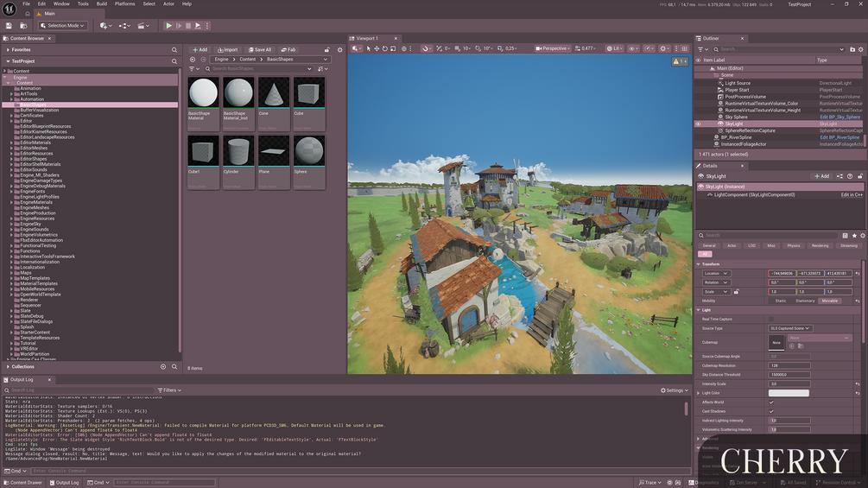Collapse the Transform section
Image resolution: width=868 pixels, height=488 pixels.
coord(698,264)
